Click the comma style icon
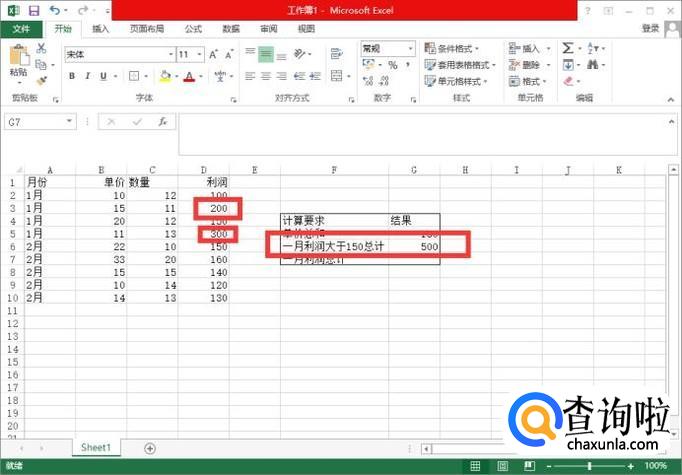This screenshot has height=475, width=682. (x=408, y=65)
